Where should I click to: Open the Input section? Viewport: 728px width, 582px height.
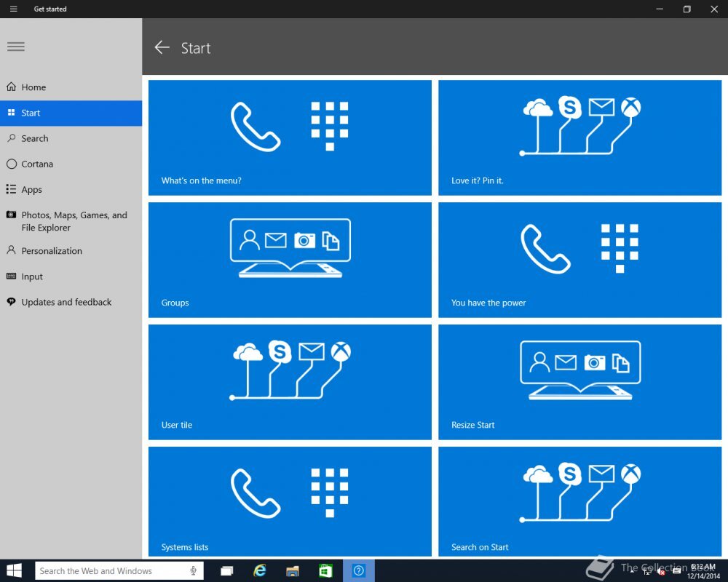(x=32, y=276)
